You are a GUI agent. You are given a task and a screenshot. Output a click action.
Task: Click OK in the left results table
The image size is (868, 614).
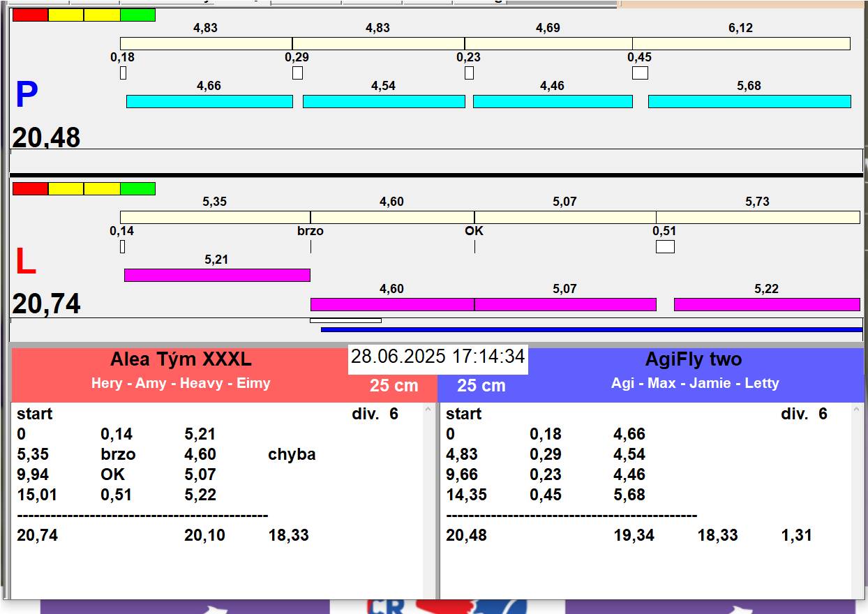tap(112, 474)
